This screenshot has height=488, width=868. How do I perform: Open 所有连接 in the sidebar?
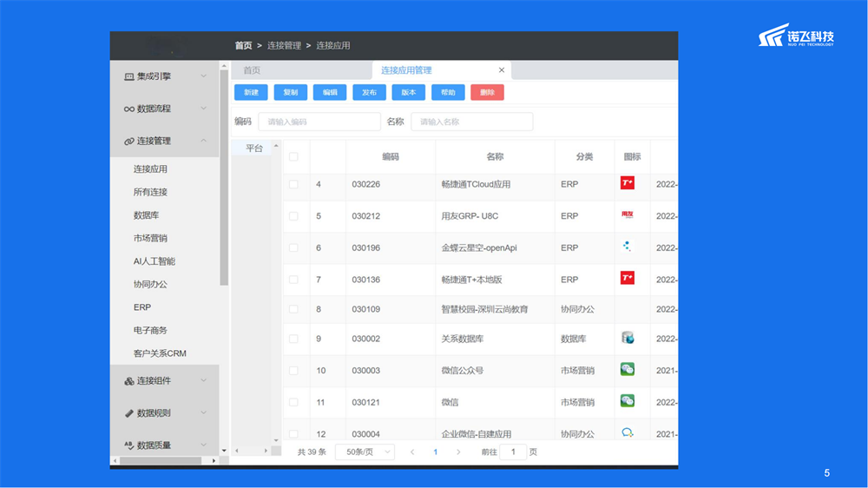(150, 192)
